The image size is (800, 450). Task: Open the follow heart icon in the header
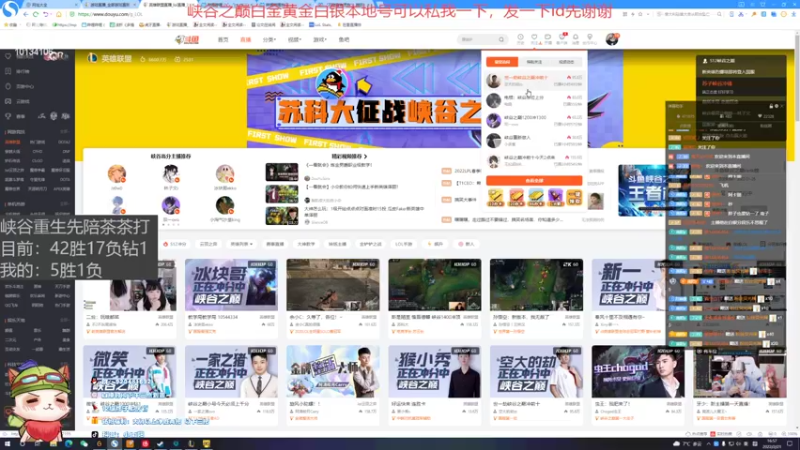click(x=534, y=39)
